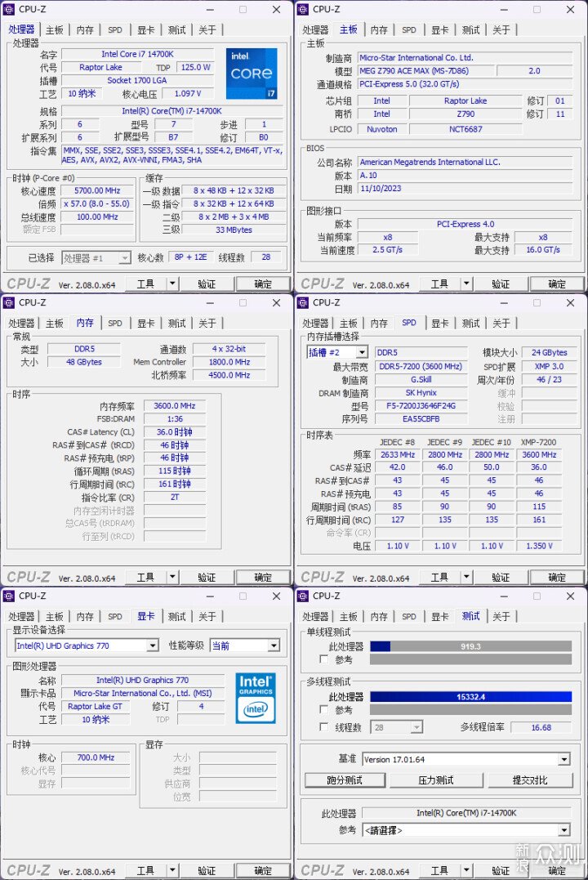Viewport: 588px width, 880px height.
Task: Open the 插槽 #2 slot dropdown
Action: pos(362,352)
